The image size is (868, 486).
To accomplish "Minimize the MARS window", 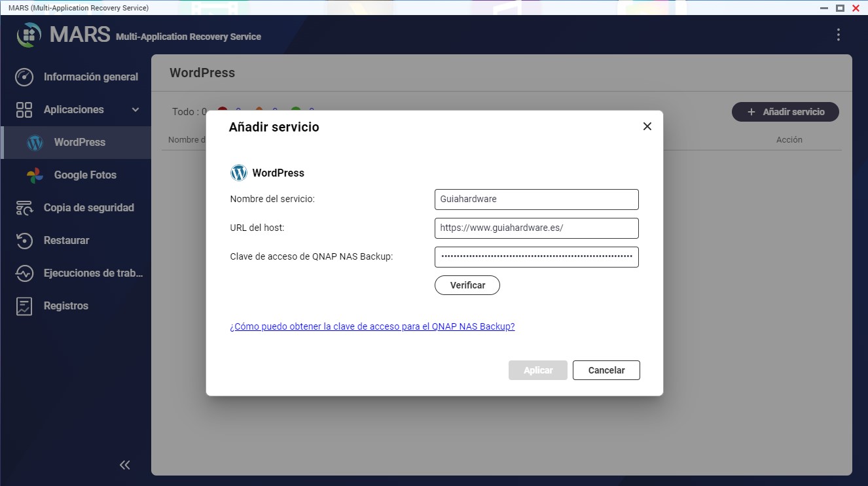I will pyautogui.click(x=824, y=8).
